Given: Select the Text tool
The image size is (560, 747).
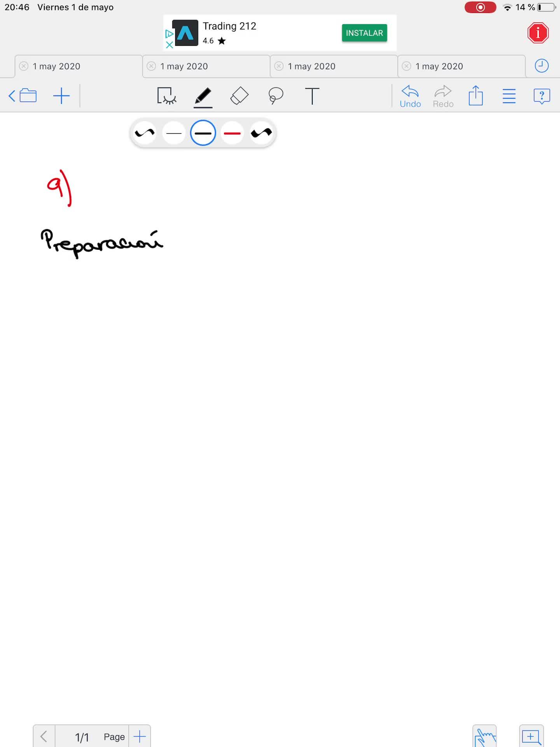Looking at the screenshot, I should pyautogui.click(x=312, y=96).
